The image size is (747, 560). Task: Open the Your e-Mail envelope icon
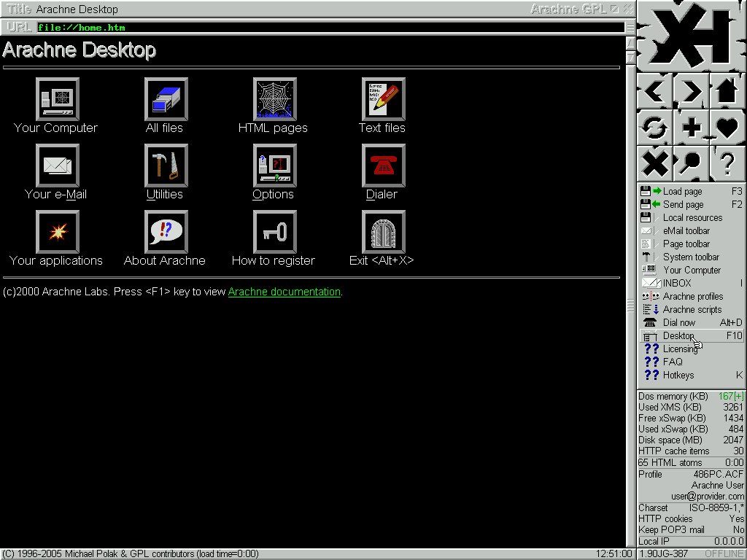[x=57, y=166]
